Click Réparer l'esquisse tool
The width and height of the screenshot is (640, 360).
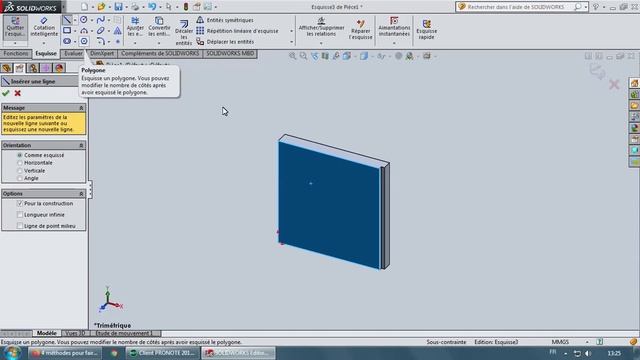(x=360, y=29)
